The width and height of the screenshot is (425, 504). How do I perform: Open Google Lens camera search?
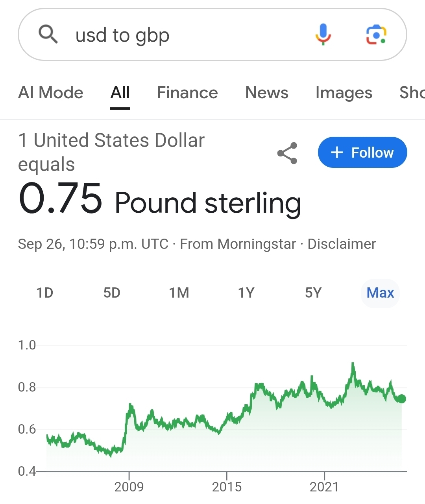point(376,35)
